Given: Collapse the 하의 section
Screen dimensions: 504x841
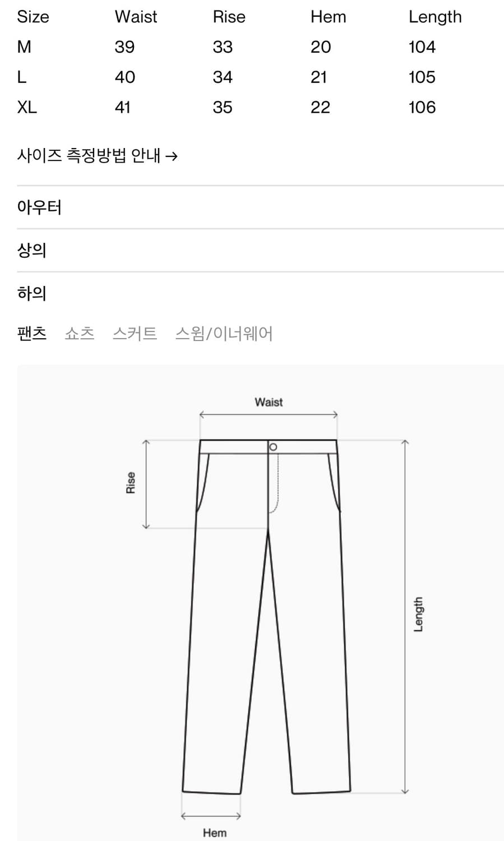Looking at the screenshot, I should point(30,293).
